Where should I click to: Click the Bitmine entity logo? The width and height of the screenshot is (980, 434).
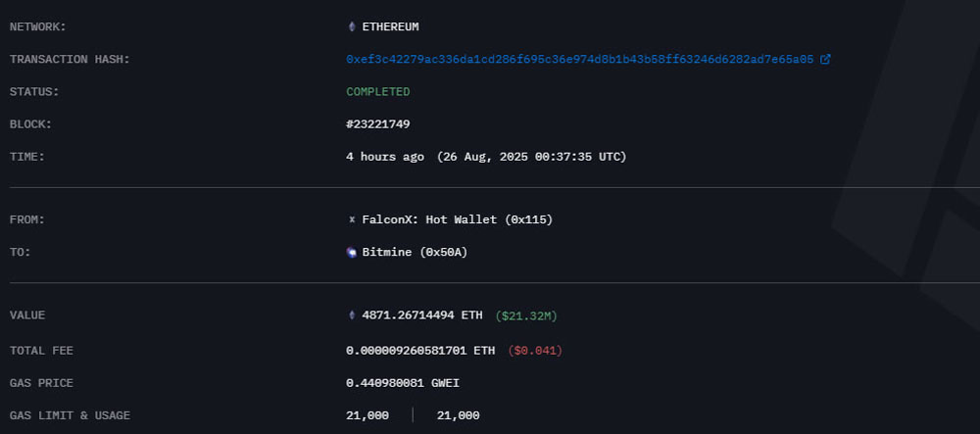352,252
